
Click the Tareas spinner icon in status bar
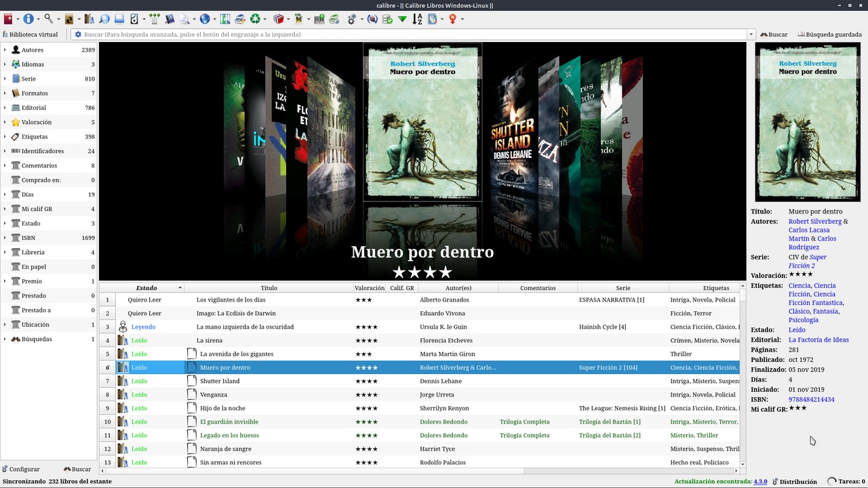[x=832, y=481]
